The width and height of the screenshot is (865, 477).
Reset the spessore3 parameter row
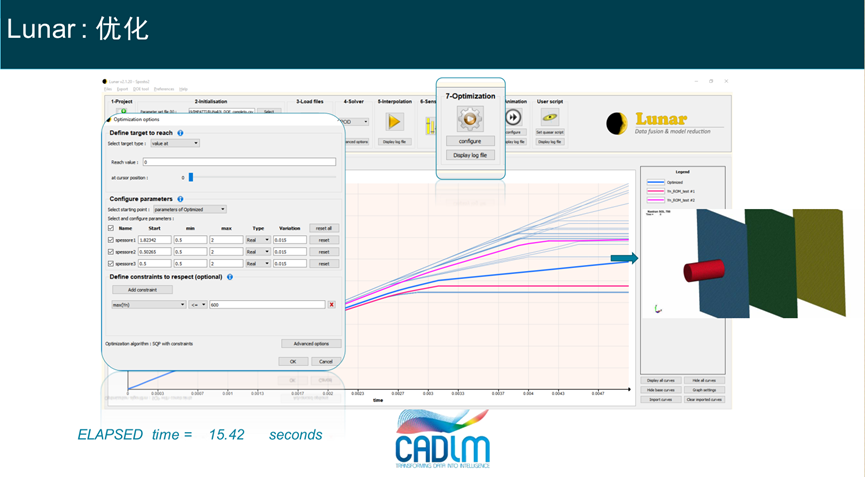(324, 264)
